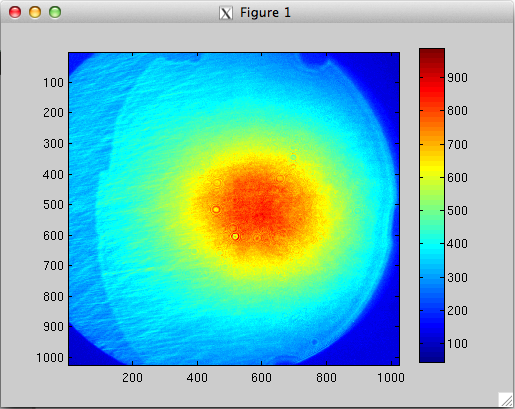Click the yellow minimize window button
The image size is (515, 409).
[35, 12]
